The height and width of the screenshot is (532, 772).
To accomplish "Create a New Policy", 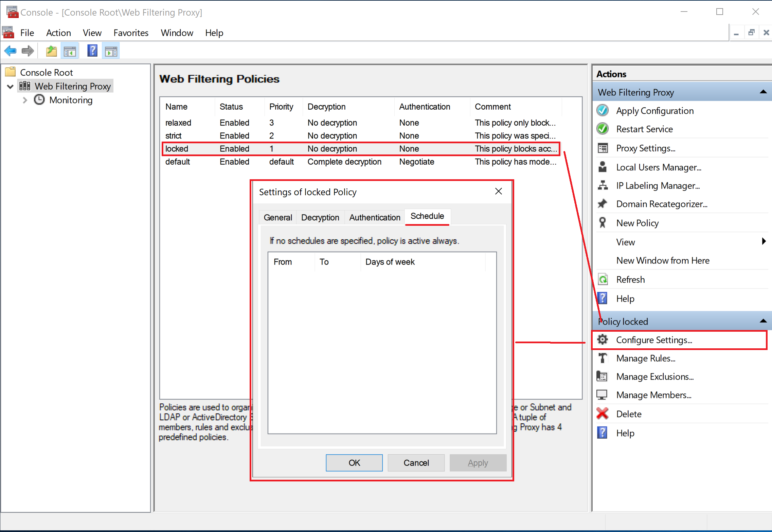I will coord(637,223).
